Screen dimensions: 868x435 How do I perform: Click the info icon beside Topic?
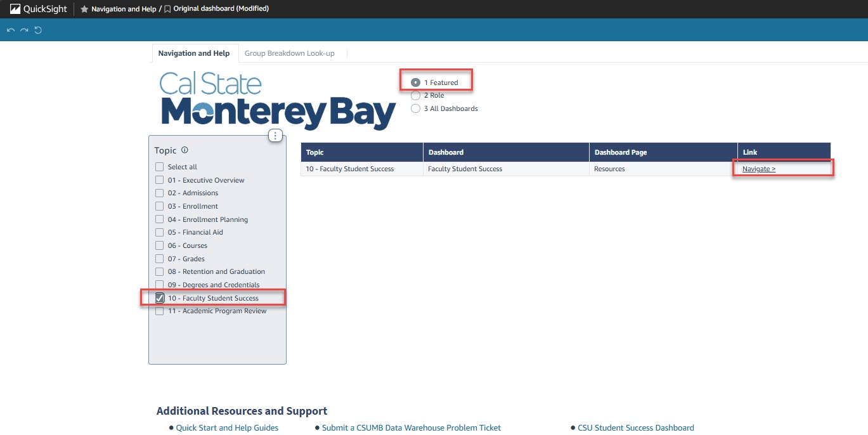184,150
